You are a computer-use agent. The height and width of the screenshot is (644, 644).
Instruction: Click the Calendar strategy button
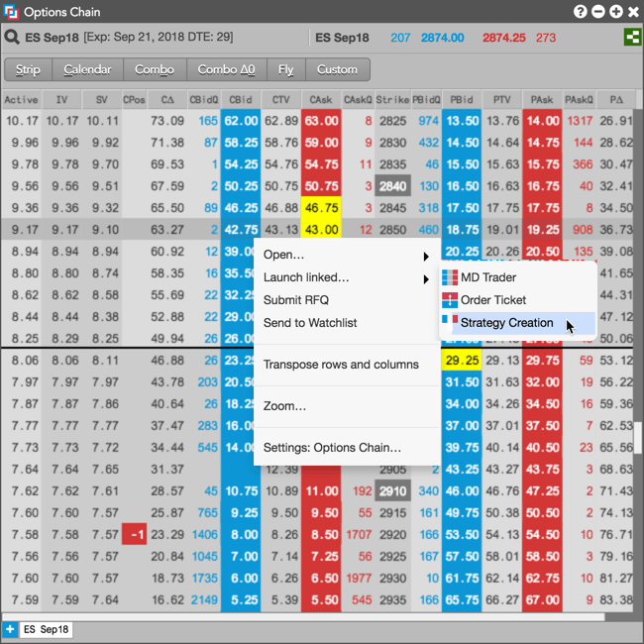[87, 69]
